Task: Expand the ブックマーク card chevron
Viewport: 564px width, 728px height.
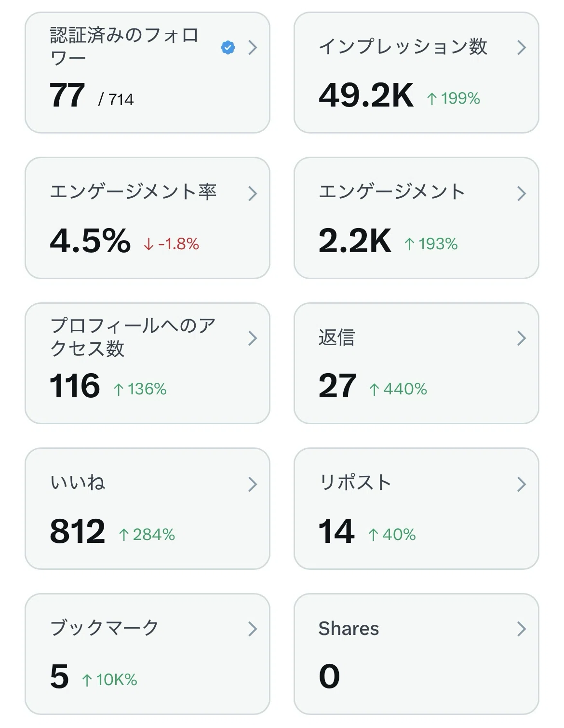Action: [x=253, y=629]
